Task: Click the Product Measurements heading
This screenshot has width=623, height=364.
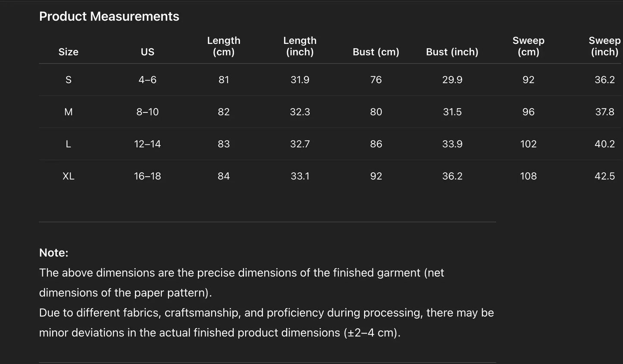Action: pos(109,16)
